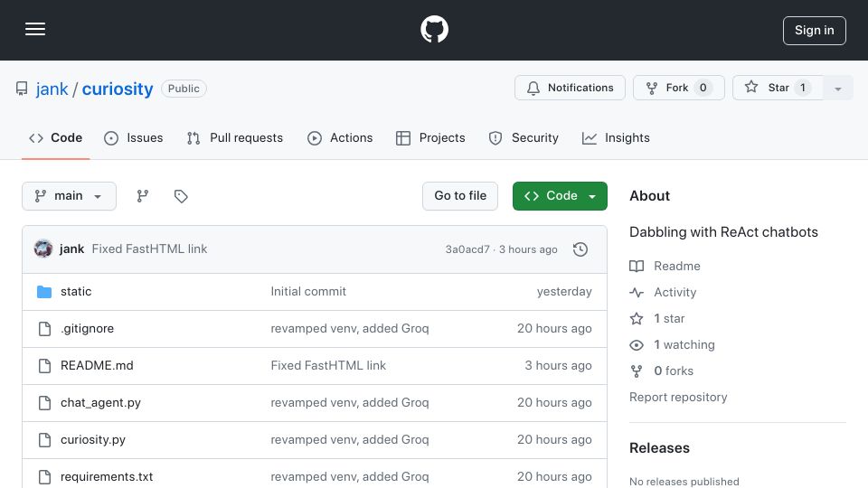
Task: Click the repository book icon beside jank
Action: pos(22,89)
